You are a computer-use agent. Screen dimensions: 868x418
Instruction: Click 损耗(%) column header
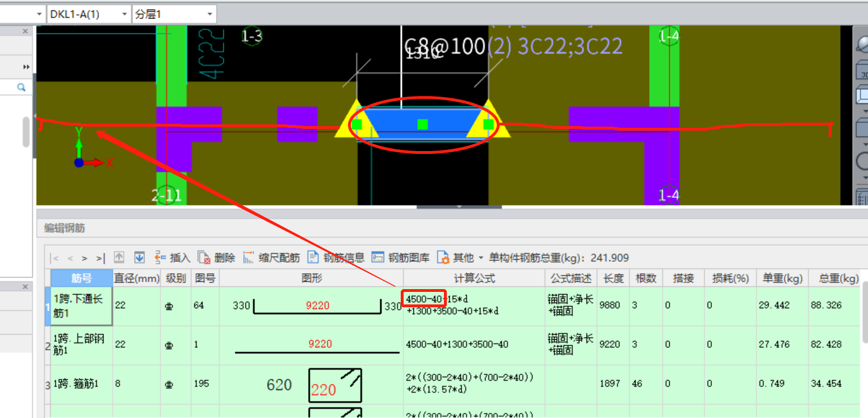[x=730, y=278]
